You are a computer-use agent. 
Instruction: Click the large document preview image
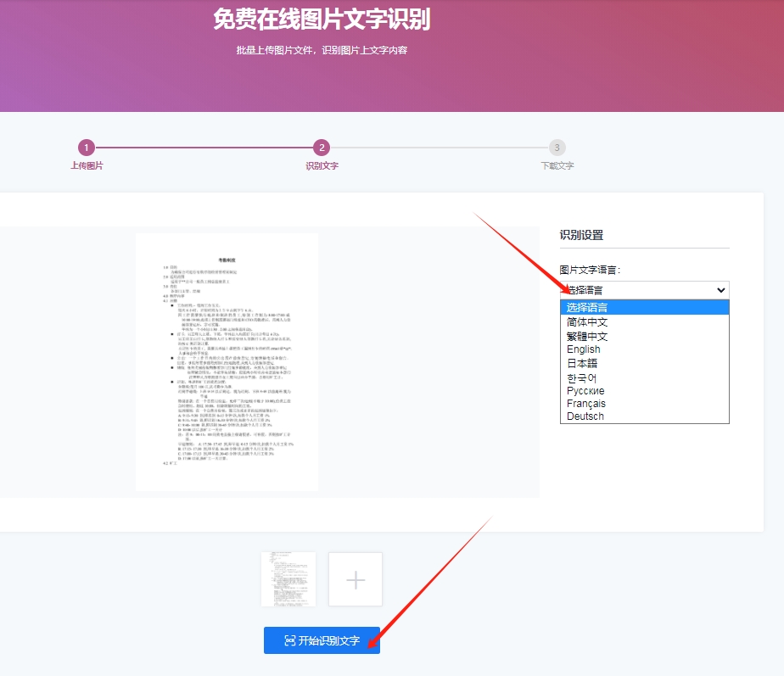pyautogui.click(x=227, y=362)
